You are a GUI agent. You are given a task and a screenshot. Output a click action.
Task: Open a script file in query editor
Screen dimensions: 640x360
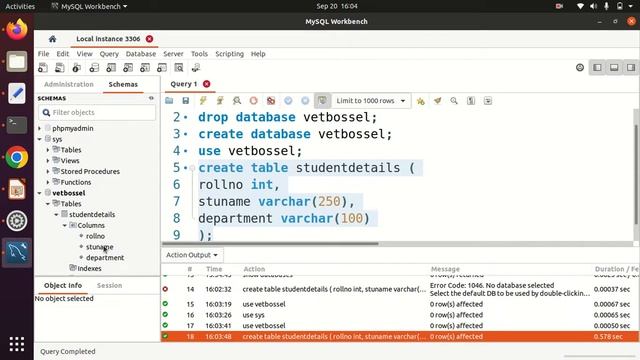[169, 101]
